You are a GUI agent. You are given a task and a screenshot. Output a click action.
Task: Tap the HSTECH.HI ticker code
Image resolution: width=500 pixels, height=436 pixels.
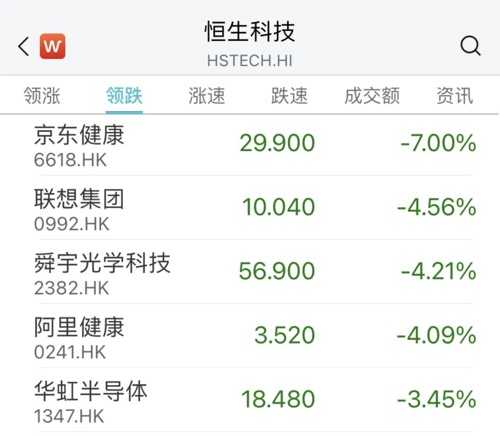[250, 61]
